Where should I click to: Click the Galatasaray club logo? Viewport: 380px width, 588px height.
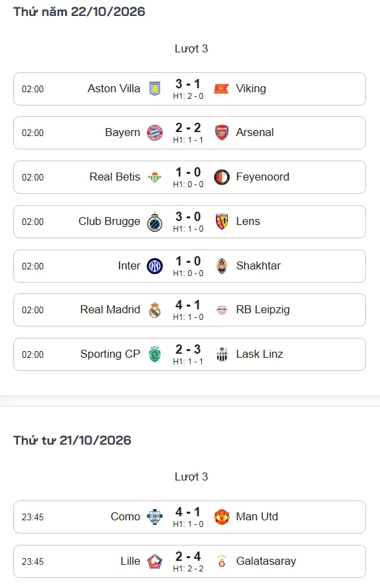point(222,561)
